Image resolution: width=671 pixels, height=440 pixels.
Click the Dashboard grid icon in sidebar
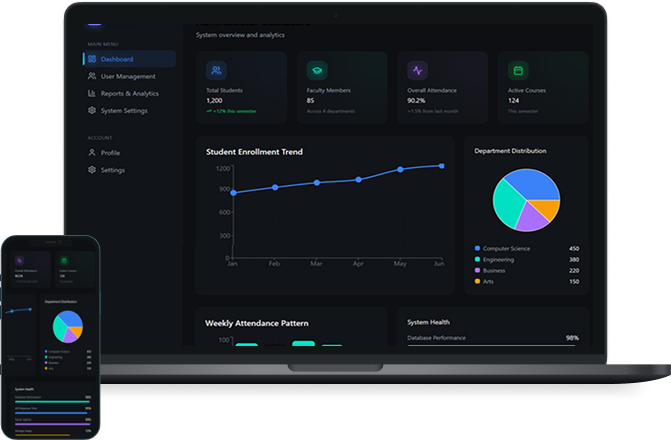point(92,59)
